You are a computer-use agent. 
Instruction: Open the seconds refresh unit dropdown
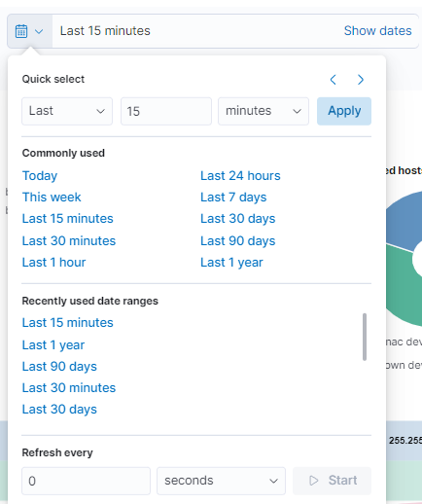(221, 481)
